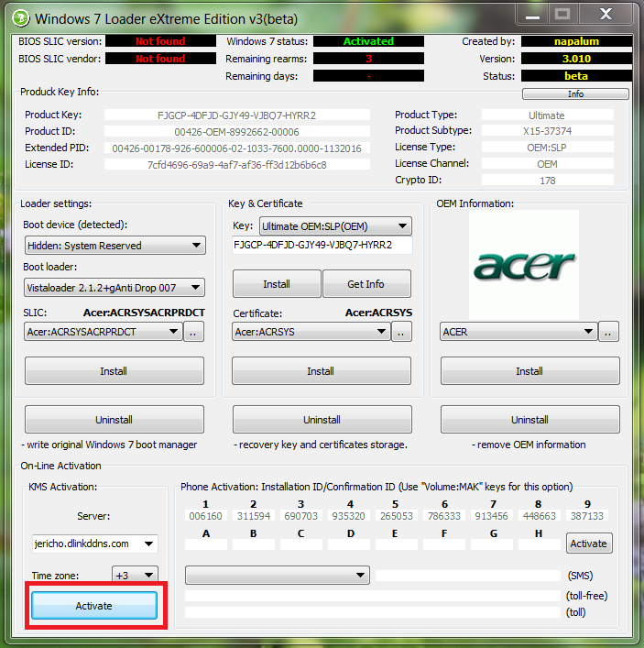Open the Key type Ultimate OEM:SLP dropdown
This screenshot has height=648, width=644.
[x=335, y=226]
